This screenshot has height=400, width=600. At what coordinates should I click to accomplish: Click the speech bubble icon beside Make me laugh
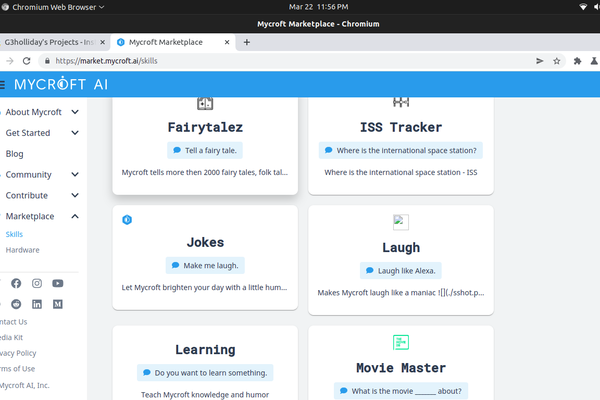(x=175, y=265)
